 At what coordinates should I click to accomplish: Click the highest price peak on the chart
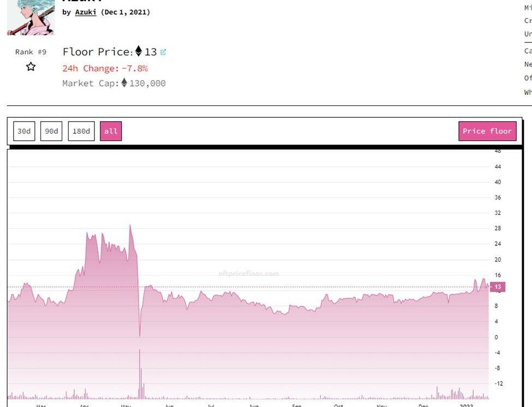pos(130,225)
